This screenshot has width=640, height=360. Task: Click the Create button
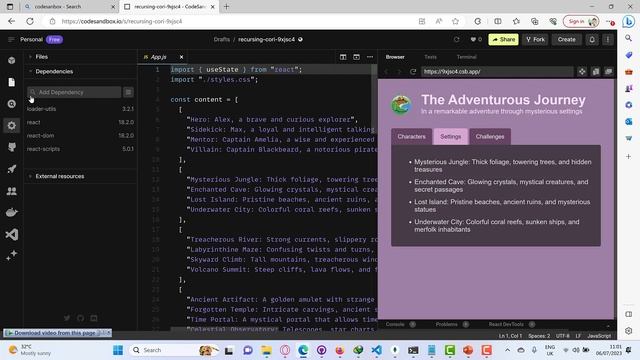click(566, 40)
